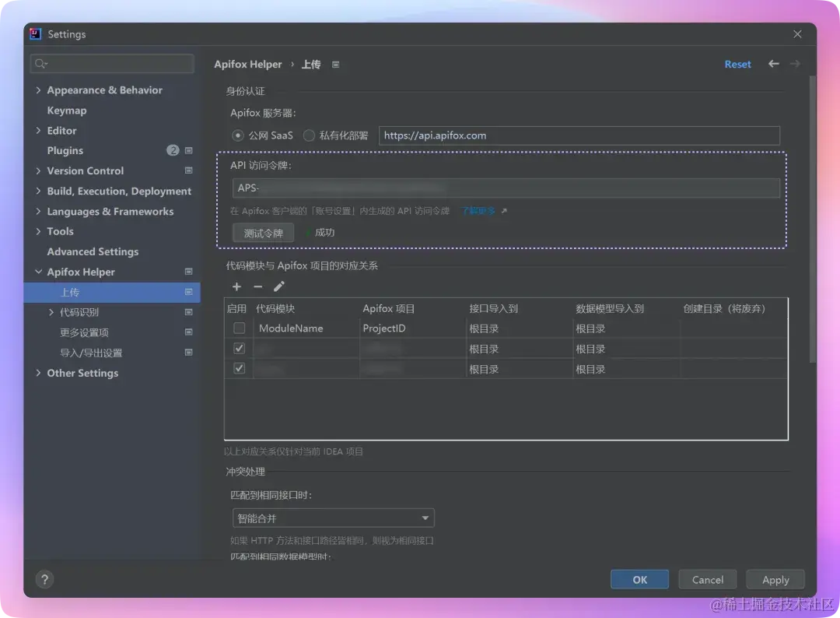Image resolution: width=840 pixels, height=618 pixels.
Task: Click the project icon on 代码识别 row
Action: pos(188,312)
